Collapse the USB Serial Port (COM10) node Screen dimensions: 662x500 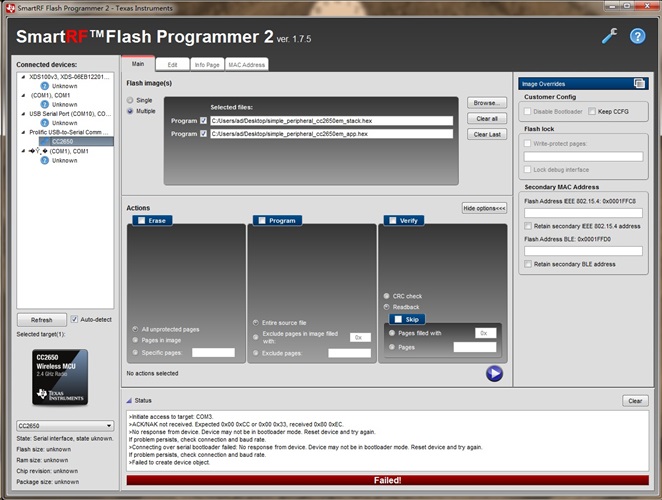point(23,114)
